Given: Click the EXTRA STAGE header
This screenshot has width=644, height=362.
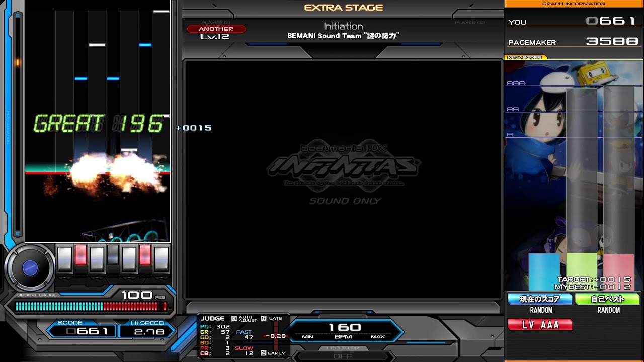Looking at the screenshot, I should [x=344, y=8].
